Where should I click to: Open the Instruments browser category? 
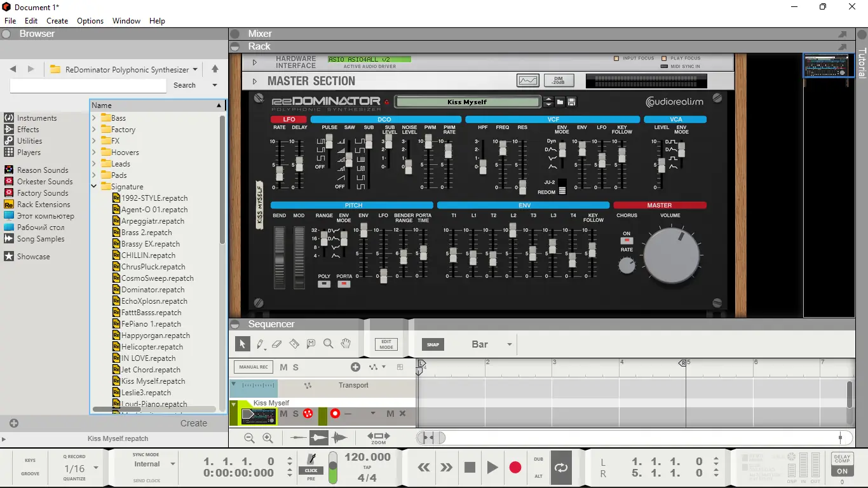(x=37, y=118)
